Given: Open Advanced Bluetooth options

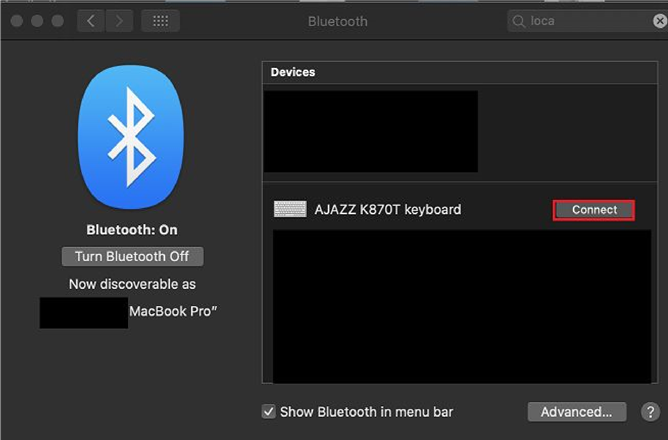Looking at the screenshot, I should pos(577,412).
